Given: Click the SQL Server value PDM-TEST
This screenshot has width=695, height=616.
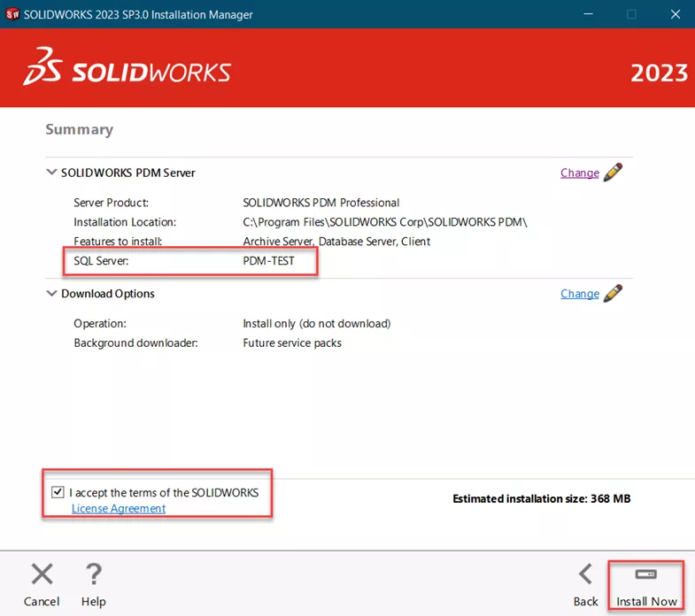Looking at the screenshot, I should point(268,260).
